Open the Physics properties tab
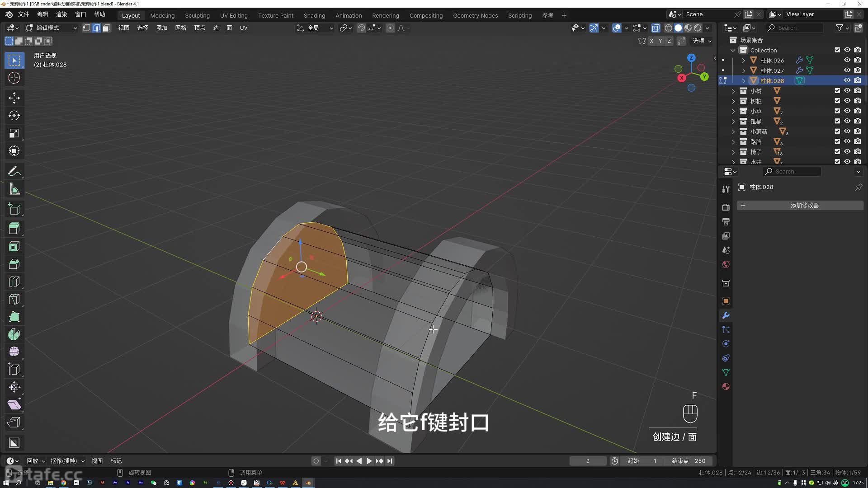Screen dimensions: 868x488 pyautogui.click(x=726, y=344)
